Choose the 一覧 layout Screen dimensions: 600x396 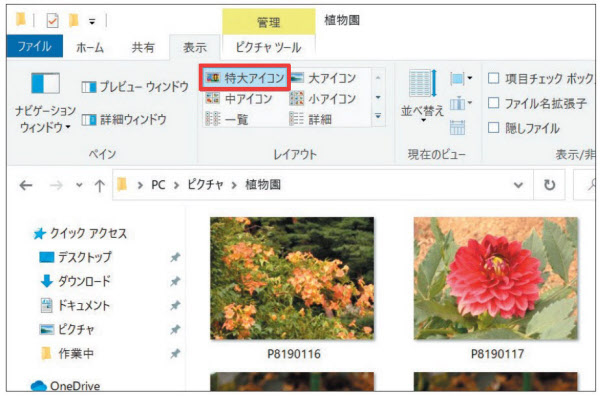tap(227, 119)
